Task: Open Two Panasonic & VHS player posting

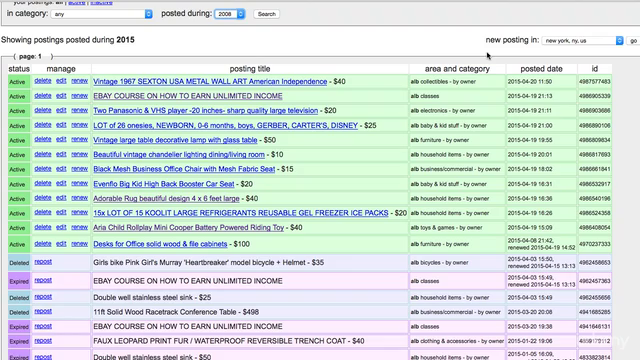Action: click(x=205, y=111)
